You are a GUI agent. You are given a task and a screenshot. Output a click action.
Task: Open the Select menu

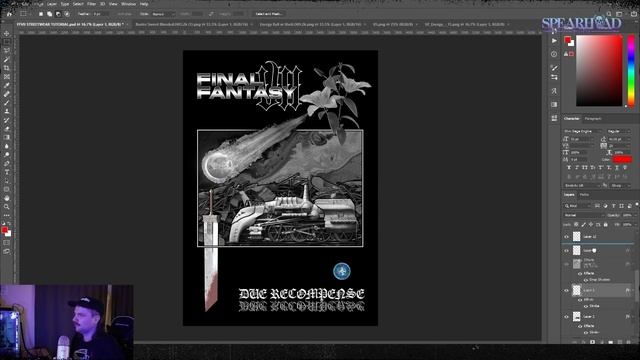(x=78, y=4)
